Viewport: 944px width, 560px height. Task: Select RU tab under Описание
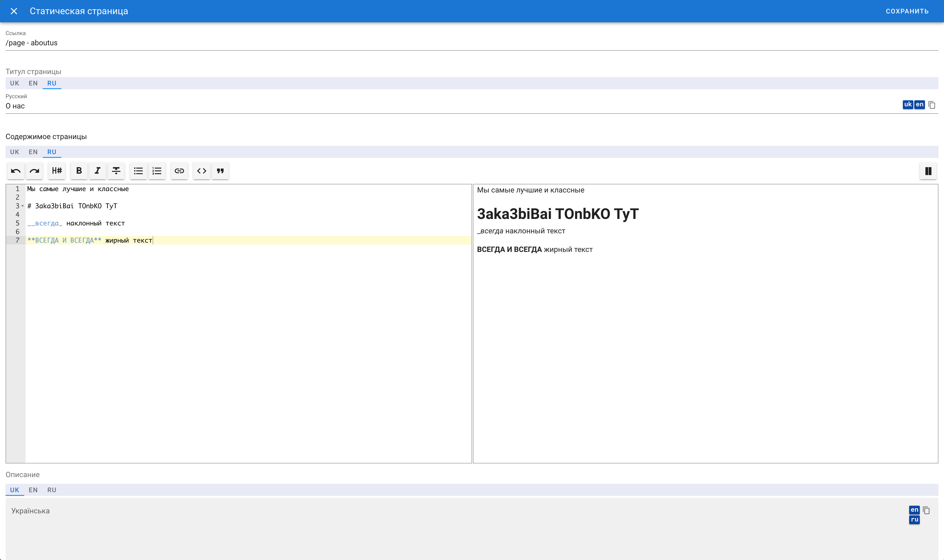tap(52, 490)
